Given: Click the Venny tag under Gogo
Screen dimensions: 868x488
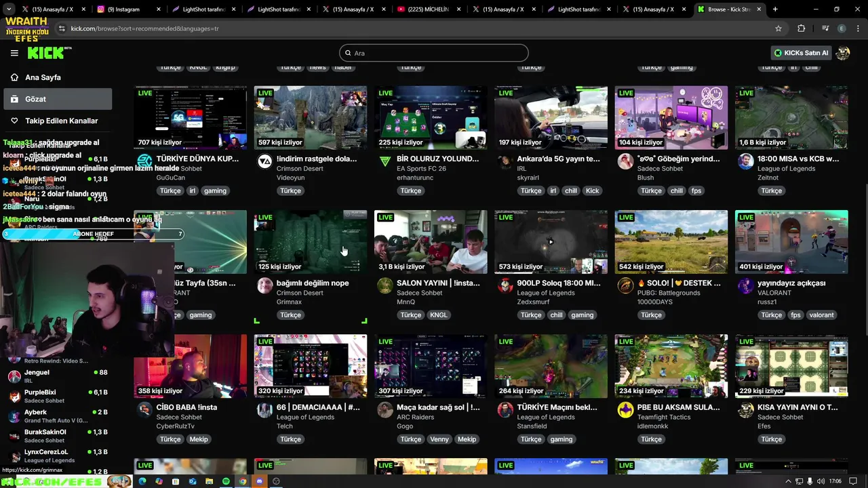Looking at the screenshot, I should point(439,439).
